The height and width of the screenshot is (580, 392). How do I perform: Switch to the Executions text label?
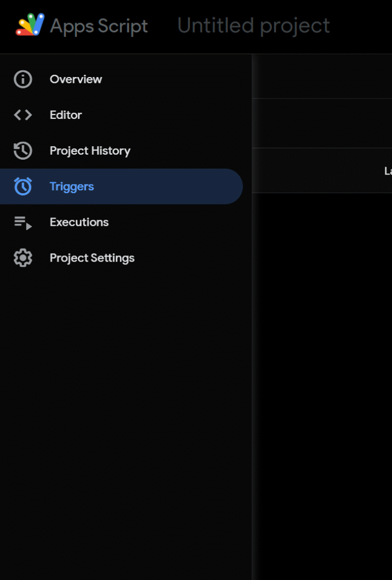coord(79,222)
